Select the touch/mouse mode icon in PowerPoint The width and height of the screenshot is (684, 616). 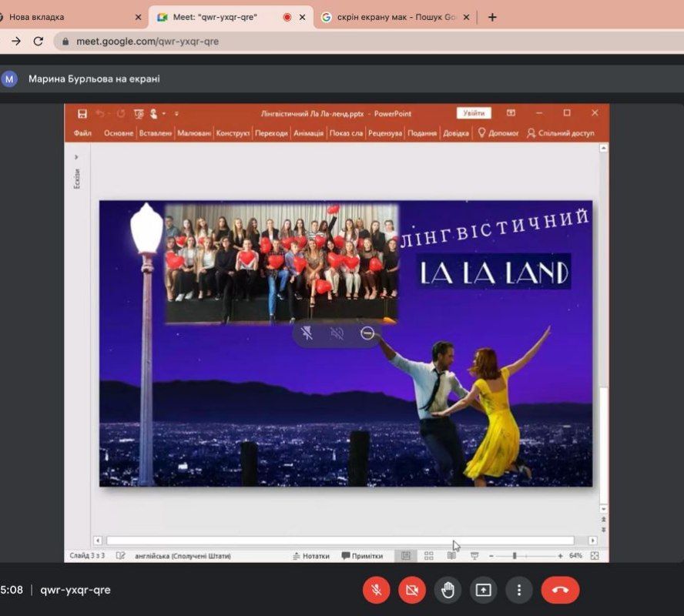click(x=153, y=114)
